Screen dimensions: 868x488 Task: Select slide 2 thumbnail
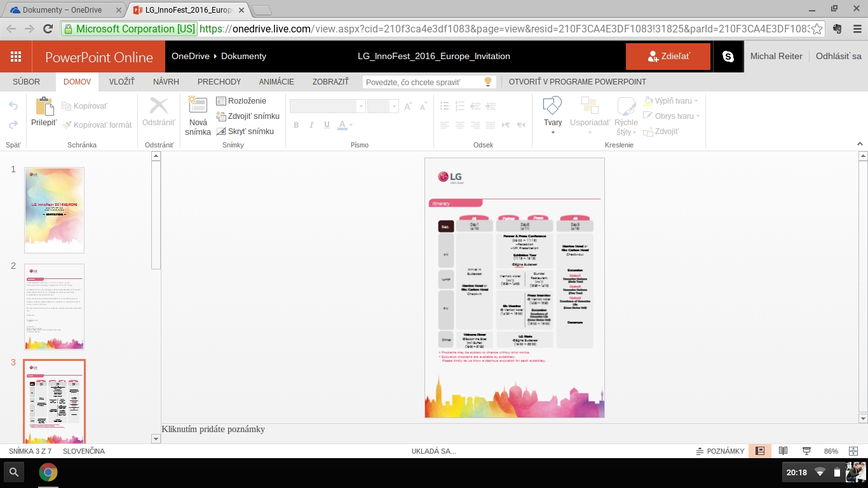(x=54, y=306)
